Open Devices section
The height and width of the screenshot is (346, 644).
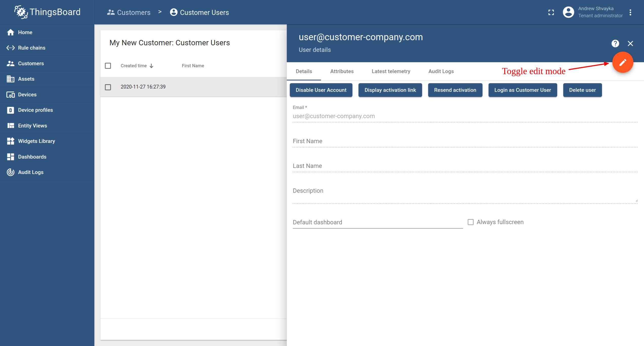(x=27, y=94)
